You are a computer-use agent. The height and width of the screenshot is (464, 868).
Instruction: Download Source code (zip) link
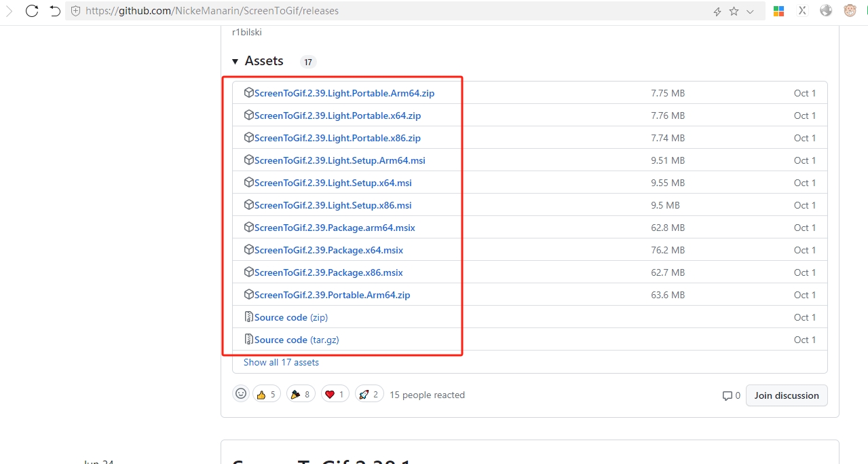[291, 317]
